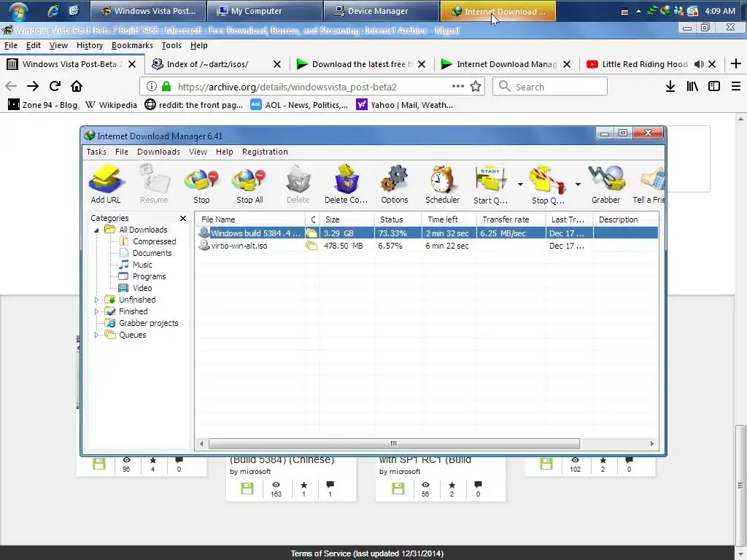The image size is (747, 560).
Task: Open the browser Tools menu
Action: [171, 45]
